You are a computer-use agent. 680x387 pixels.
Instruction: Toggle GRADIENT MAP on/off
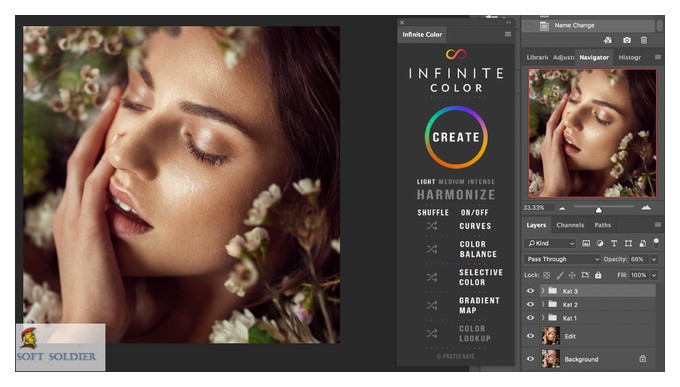479,305
